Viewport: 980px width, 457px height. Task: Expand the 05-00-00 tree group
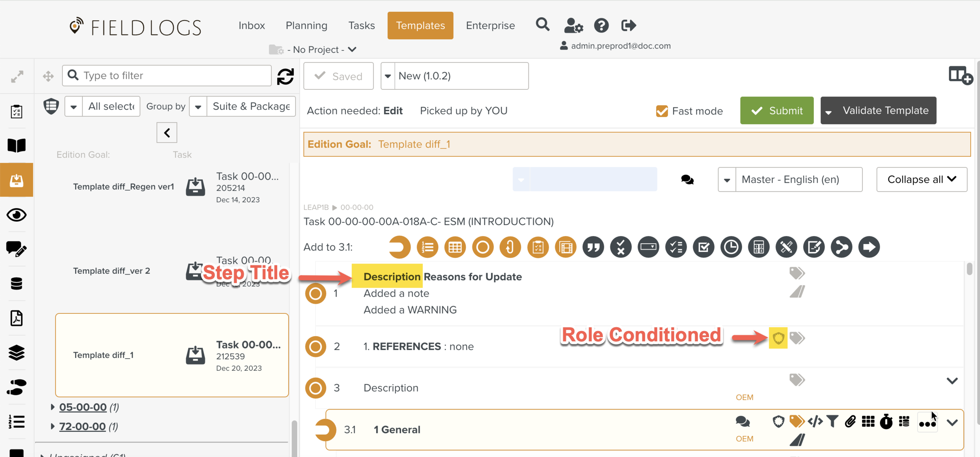(x=53, y=407)
